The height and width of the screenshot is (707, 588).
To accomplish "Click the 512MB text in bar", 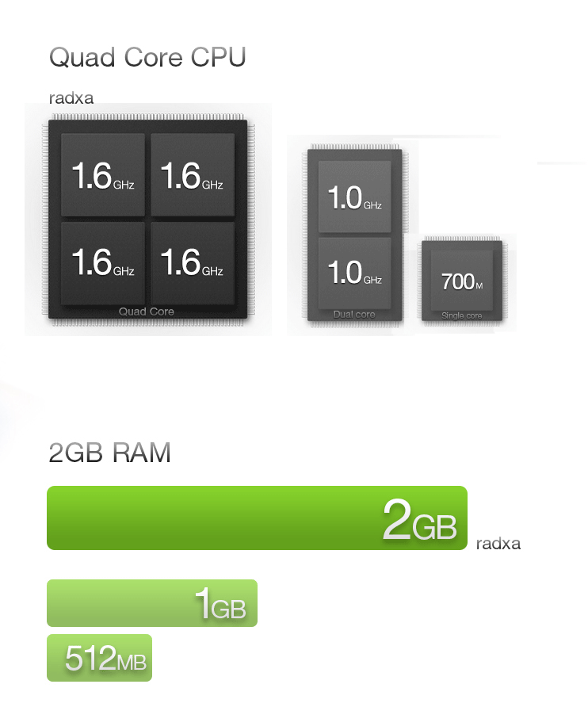I will 106,659.
